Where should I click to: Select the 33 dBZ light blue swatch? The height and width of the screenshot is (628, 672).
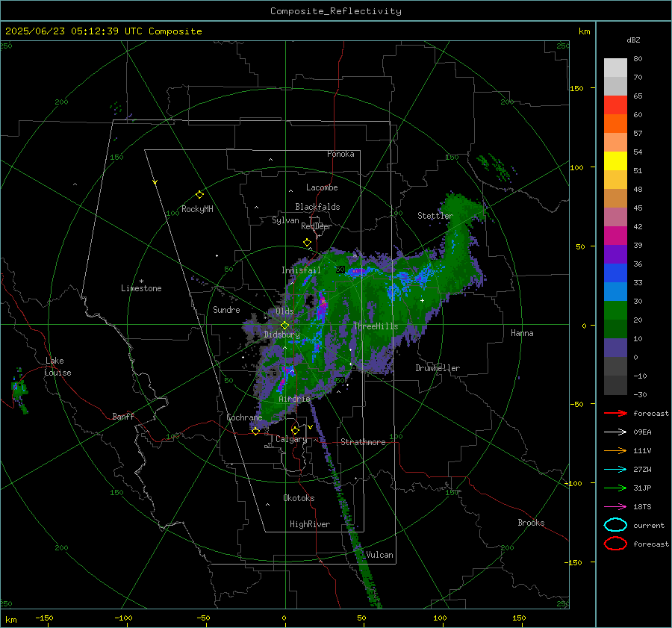click(615, 291)
